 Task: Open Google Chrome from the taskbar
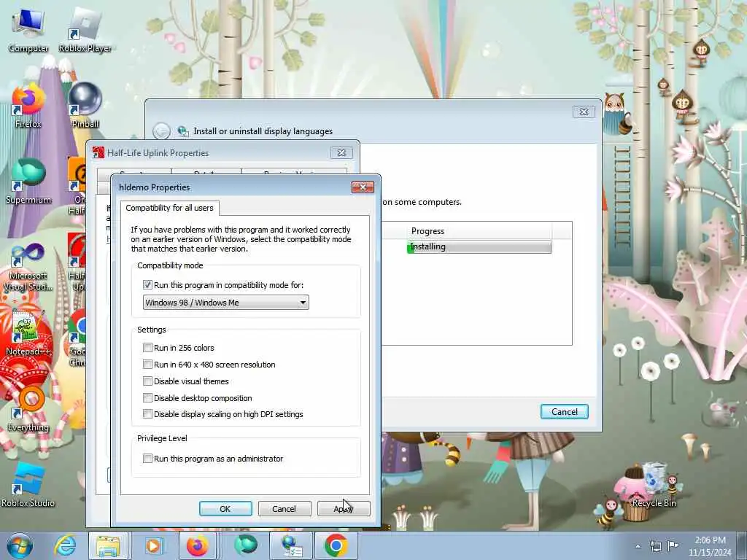tap(336, 545)
